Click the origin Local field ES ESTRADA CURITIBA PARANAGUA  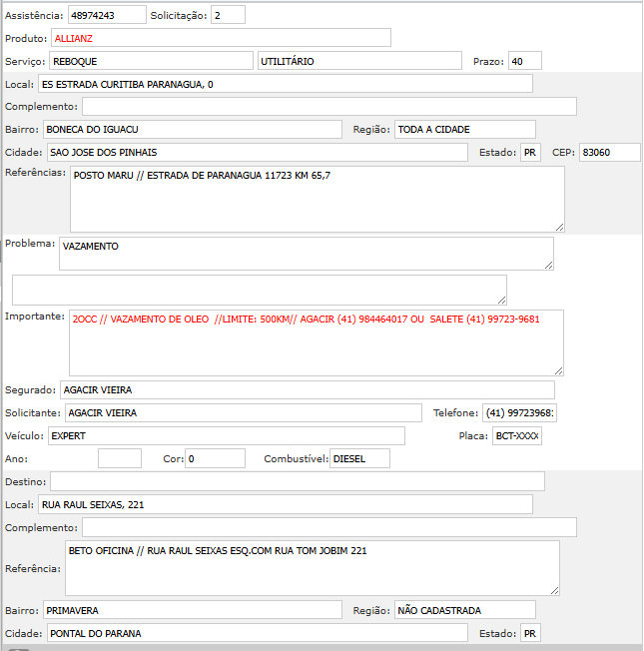coord(286,84)
